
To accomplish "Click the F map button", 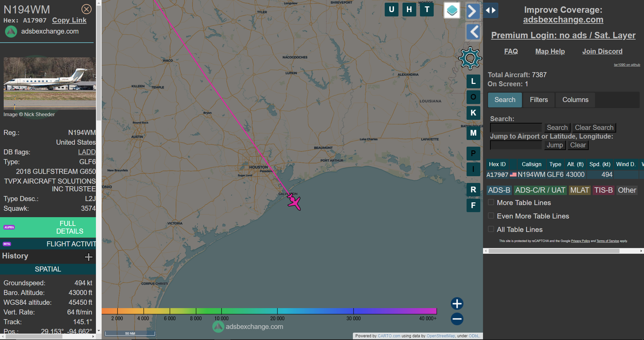I will (x=473, y=205).
